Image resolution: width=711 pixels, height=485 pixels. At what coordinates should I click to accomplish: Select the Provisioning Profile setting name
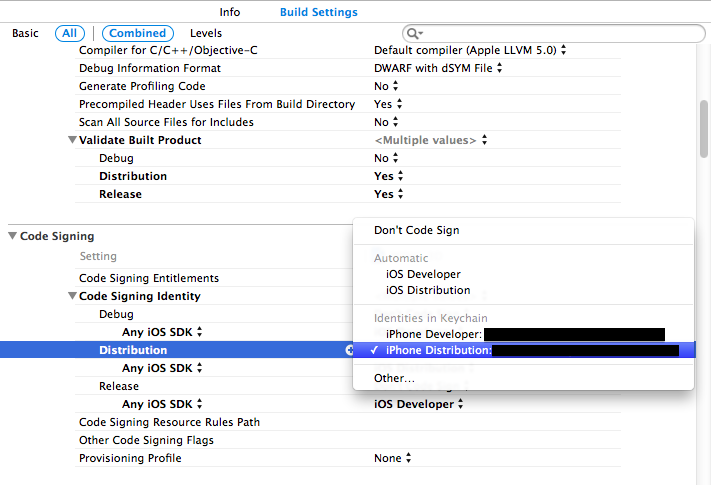pyautogui.click(x=130, y=458)
